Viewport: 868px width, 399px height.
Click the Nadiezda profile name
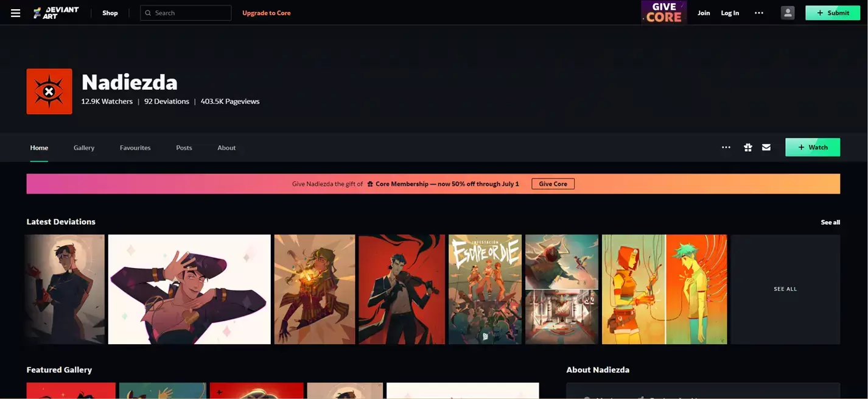tap(130, 82)
